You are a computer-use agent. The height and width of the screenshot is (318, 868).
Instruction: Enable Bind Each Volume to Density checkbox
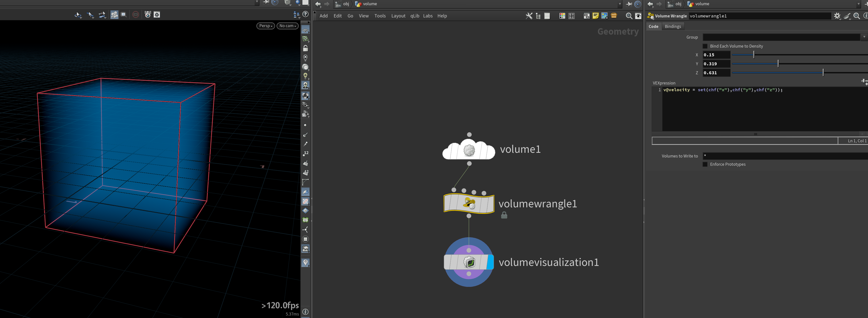click(705, 46)
